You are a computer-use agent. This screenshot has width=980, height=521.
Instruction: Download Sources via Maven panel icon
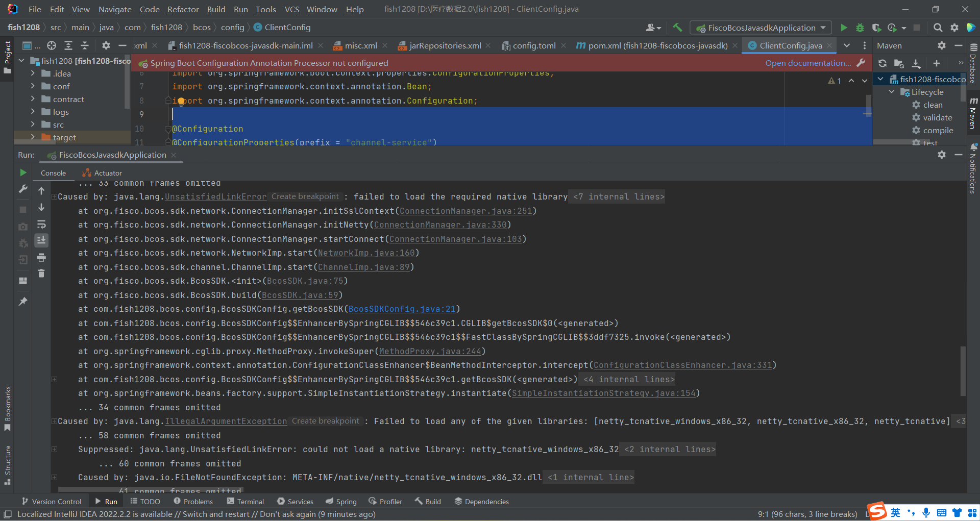click(917, 63)
